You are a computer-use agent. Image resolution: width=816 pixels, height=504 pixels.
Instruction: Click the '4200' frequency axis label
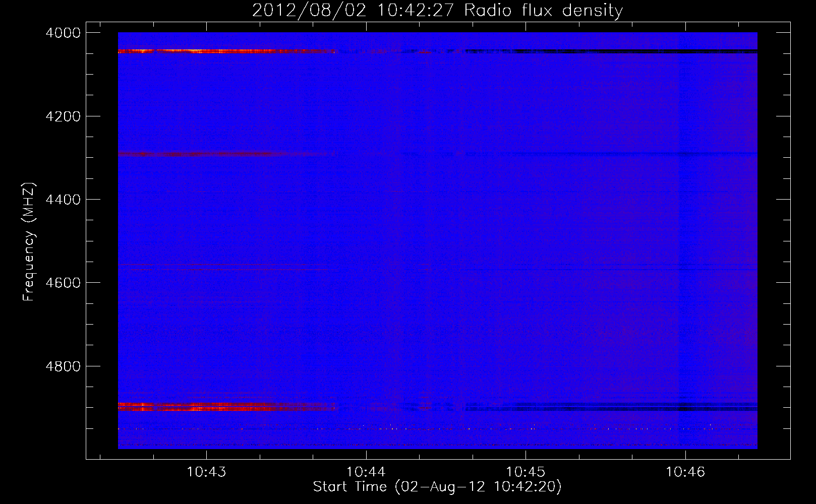click(x=63, y=116)
